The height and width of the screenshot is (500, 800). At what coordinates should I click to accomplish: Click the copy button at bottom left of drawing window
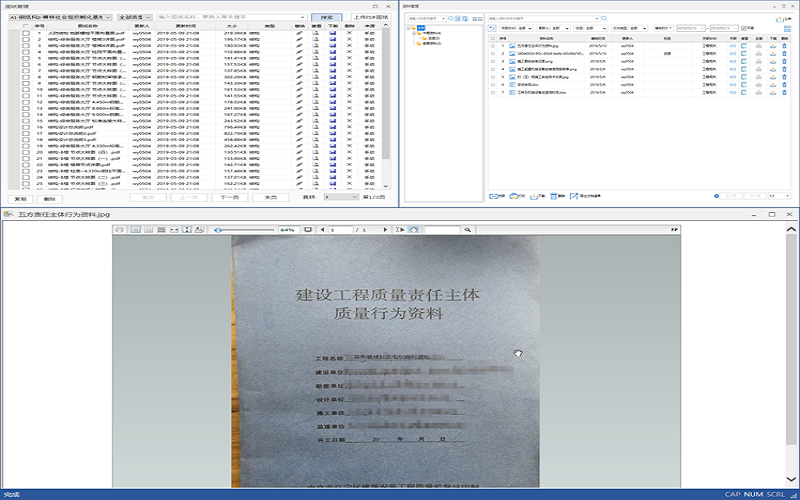[20, 199]
